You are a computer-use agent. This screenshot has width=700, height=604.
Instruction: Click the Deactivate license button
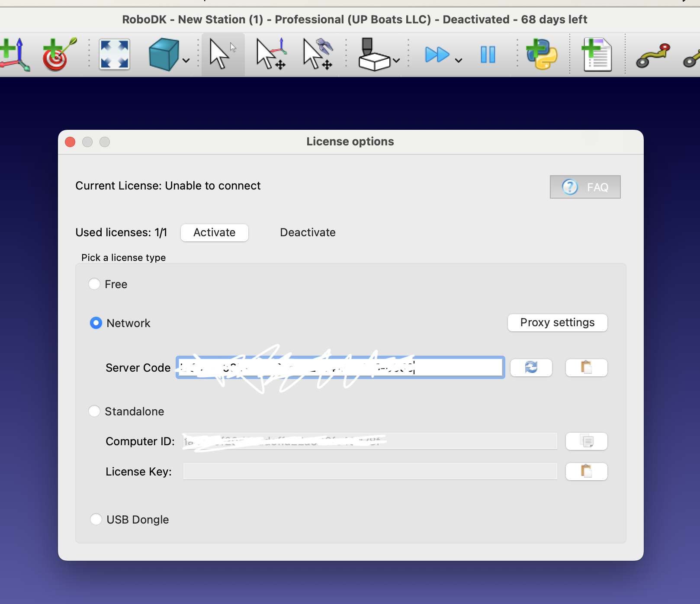click(x=308, y=233)
